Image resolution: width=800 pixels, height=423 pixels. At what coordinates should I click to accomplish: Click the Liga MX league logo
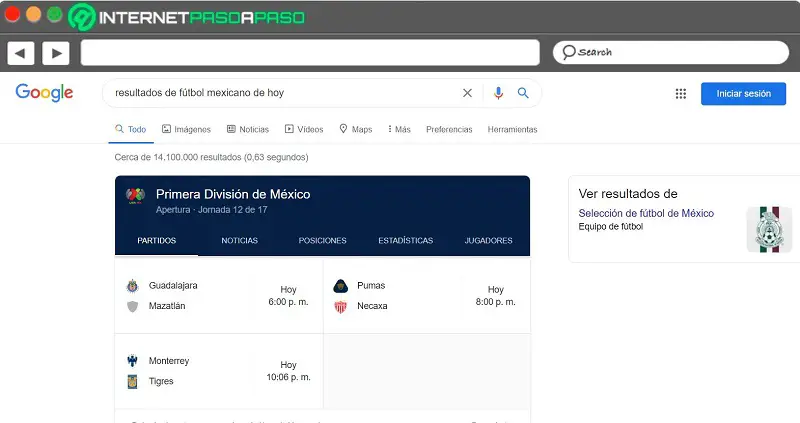(x=135, y=196)
